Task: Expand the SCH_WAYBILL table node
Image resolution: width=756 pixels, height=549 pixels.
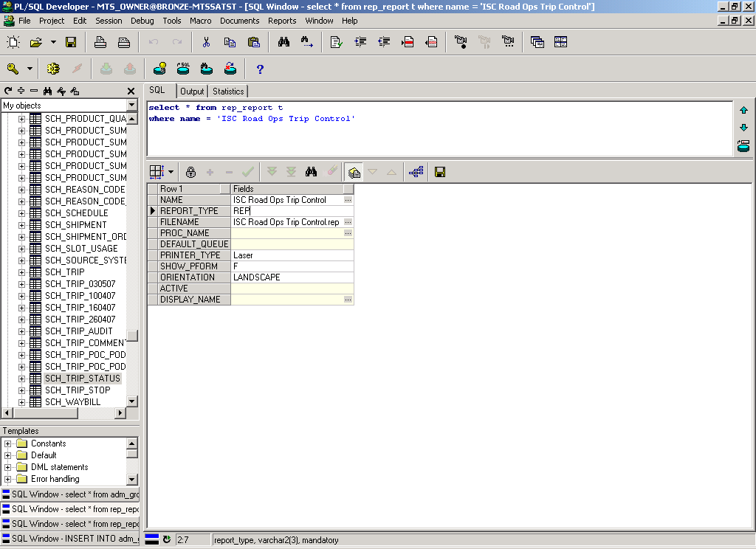Action: 21,402
